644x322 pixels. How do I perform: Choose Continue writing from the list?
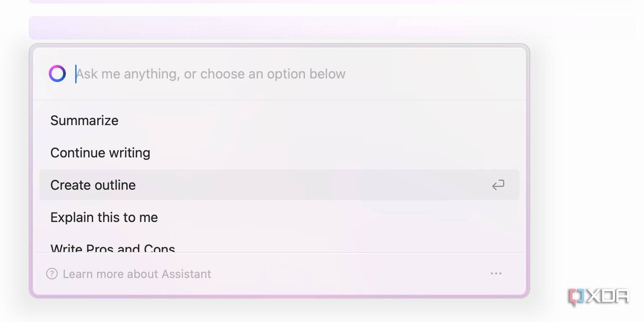pos(279,152)
